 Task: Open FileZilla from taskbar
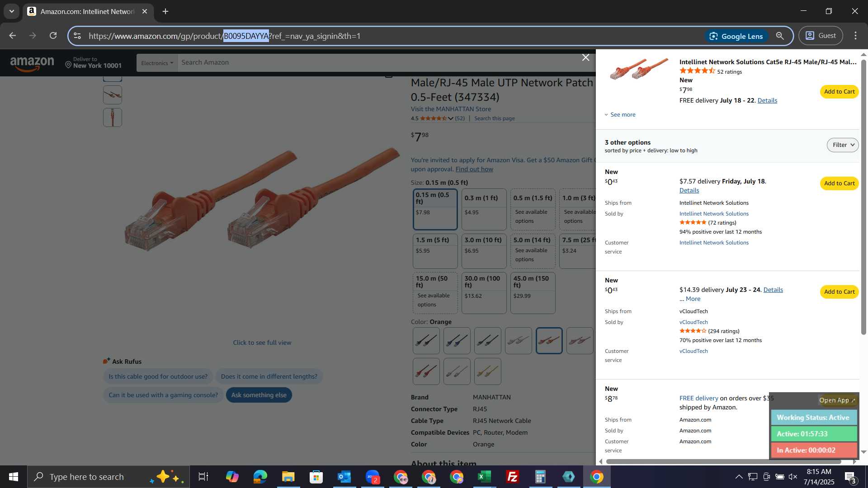[x=512, y=477]
